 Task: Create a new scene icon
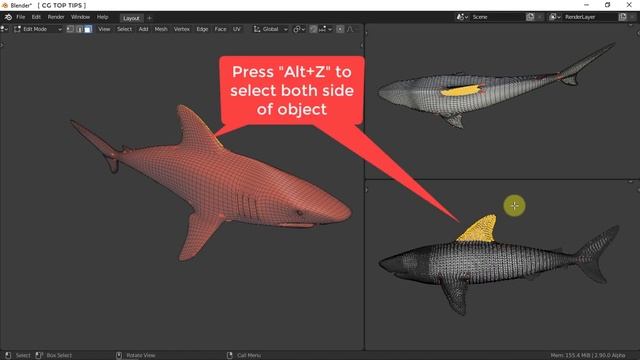pos(530,17)
